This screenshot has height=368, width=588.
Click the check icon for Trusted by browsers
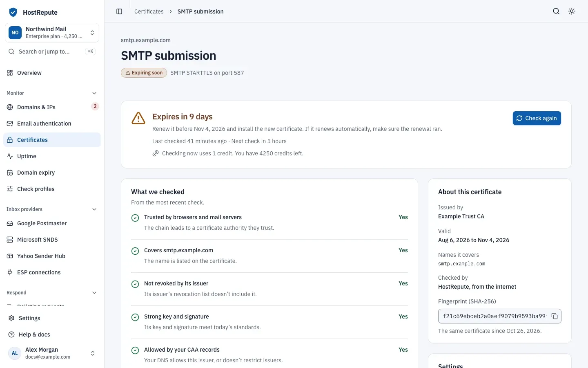click(135, 218)
